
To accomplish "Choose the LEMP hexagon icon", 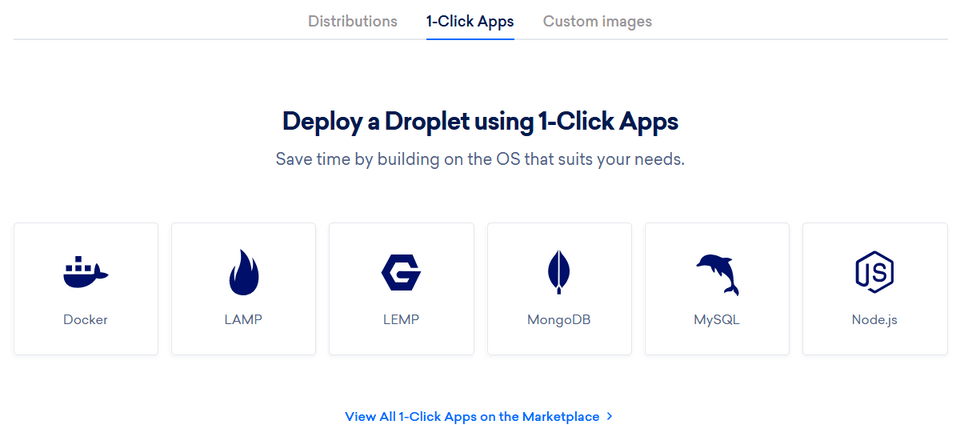I will 401,273.
